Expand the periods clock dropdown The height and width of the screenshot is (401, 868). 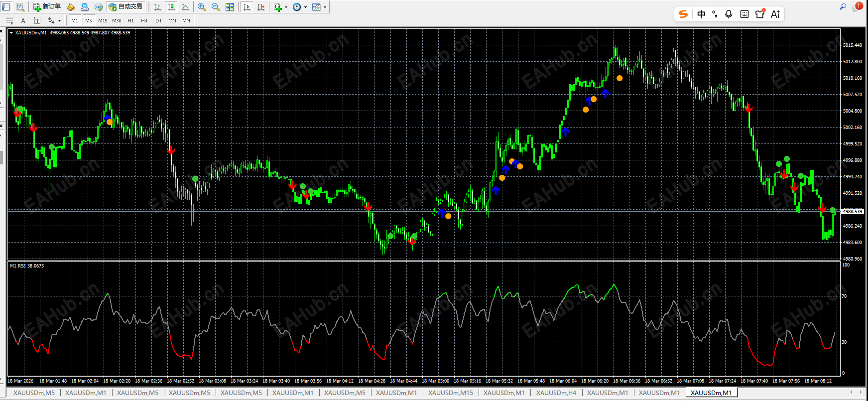pos(305,7)
